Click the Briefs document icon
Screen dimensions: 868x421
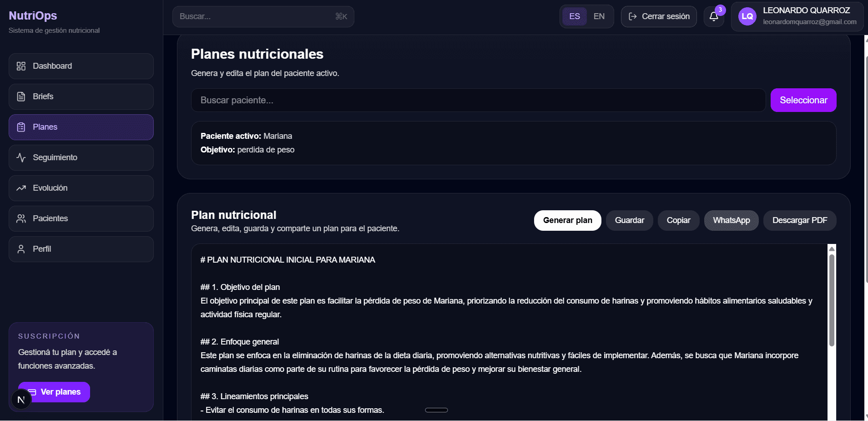pos(21,96)
